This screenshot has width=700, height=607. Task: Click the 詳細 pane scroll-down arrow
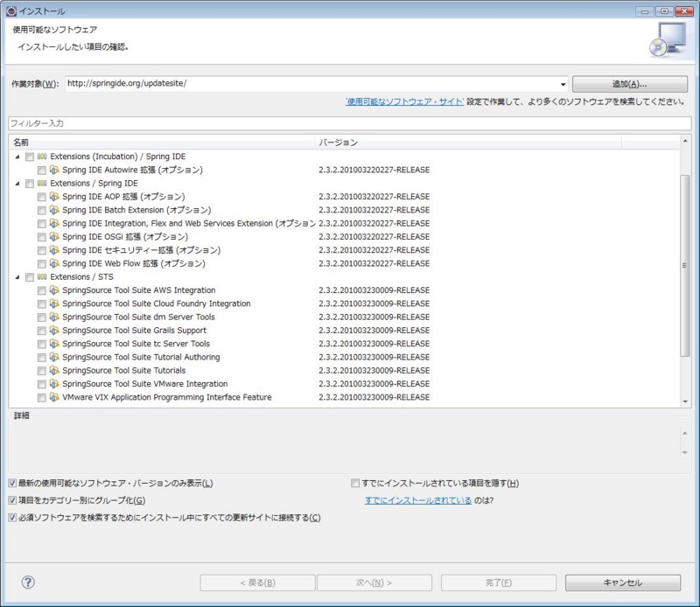pyautogui.click(x=685, y=452)
